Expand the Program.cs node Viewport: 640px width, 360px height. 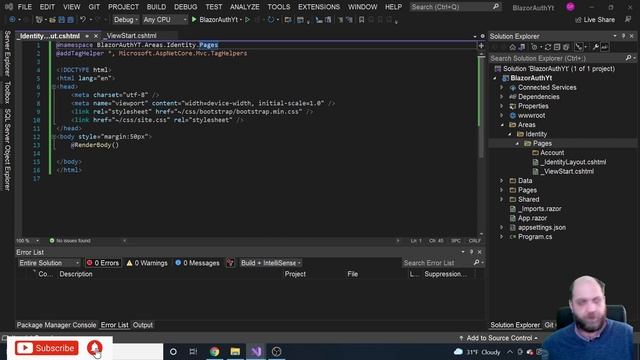(x=502, y=237)
